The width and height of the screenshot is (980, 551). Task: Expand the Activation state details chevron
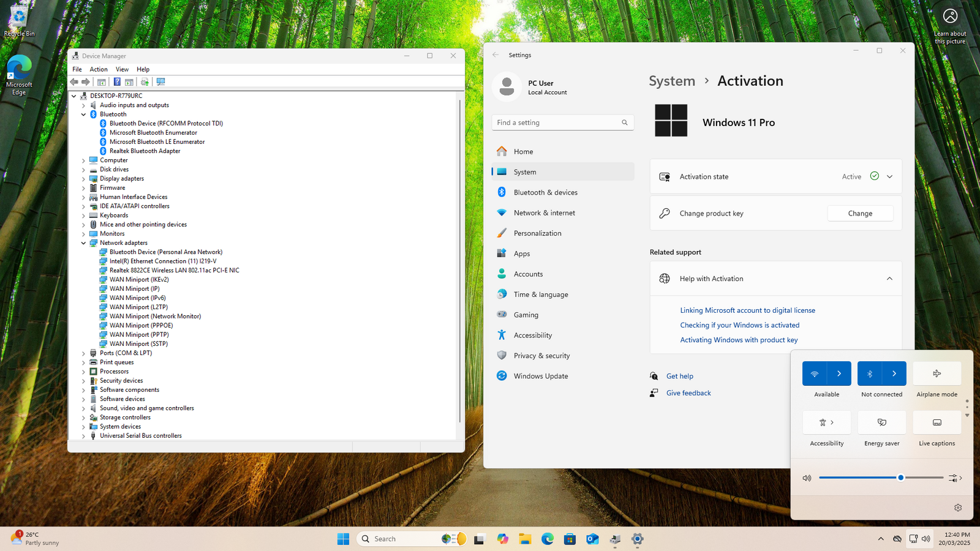[889, 176]
